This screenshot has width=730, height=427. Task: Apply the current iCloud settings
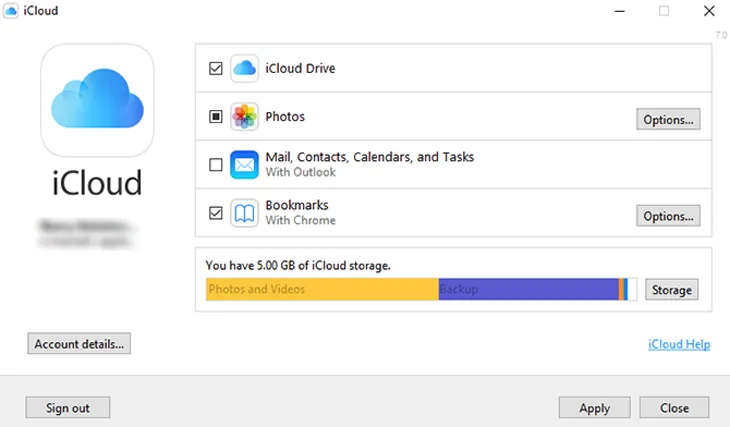594,408
